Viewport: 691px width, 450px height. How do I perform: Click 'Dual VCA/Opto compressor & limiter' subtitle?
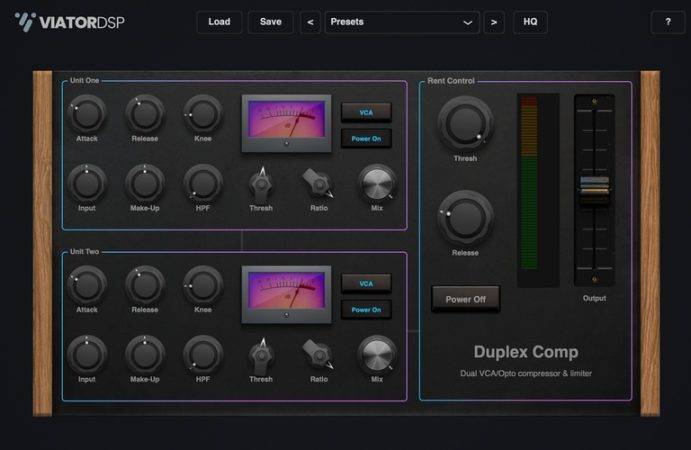pyautogui.click(x=526, y=373)
